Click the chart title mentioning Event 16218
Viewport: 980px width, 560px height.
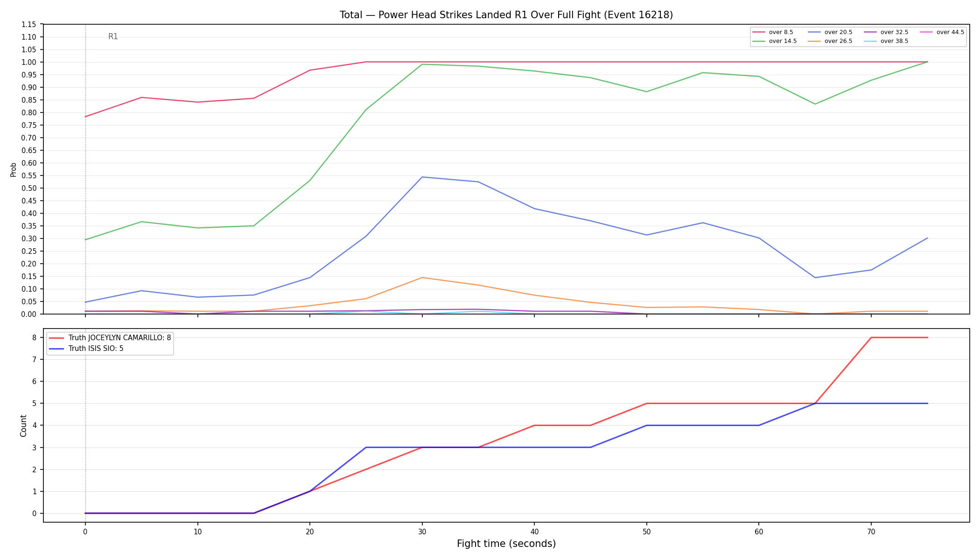pyautogui.click(x=506, y=15)
